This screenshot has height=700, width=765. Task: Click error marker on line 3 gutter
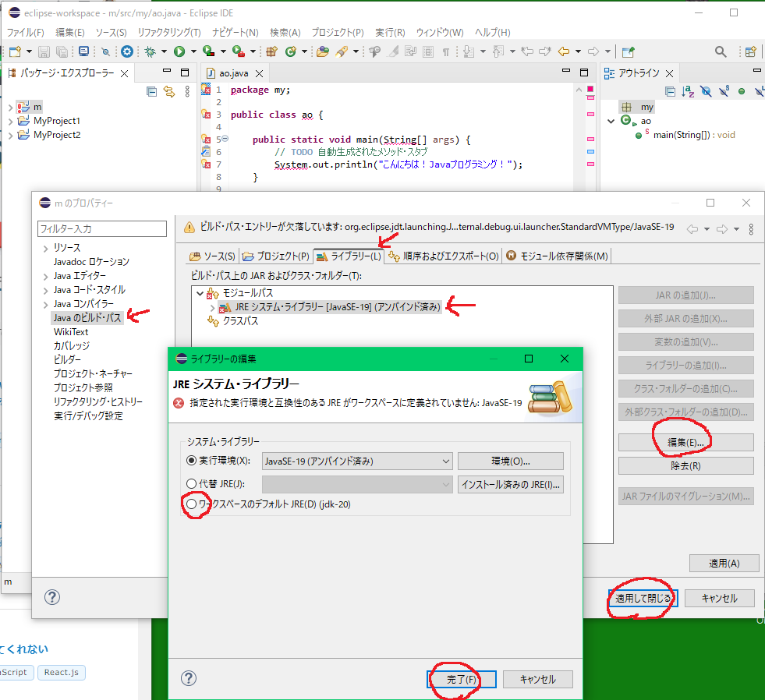(206, 115)
